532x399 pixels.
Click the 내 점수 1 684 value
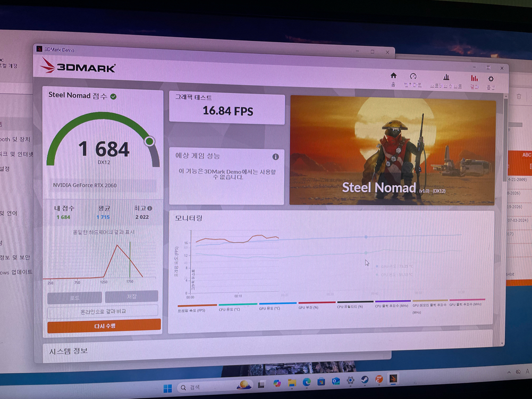[63, 218]
